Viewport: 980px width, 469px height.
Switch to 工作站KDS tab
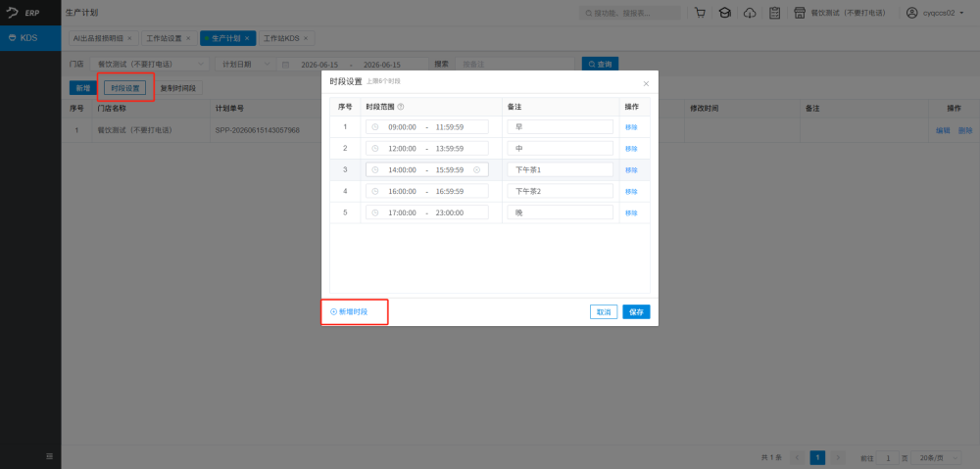click(x=281, y=38)
